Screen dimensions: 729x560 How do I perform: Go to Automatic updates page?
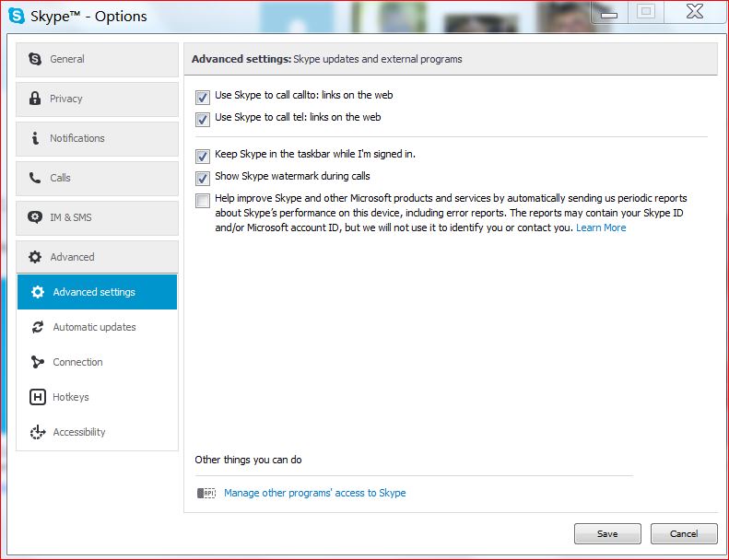(97, 327)
